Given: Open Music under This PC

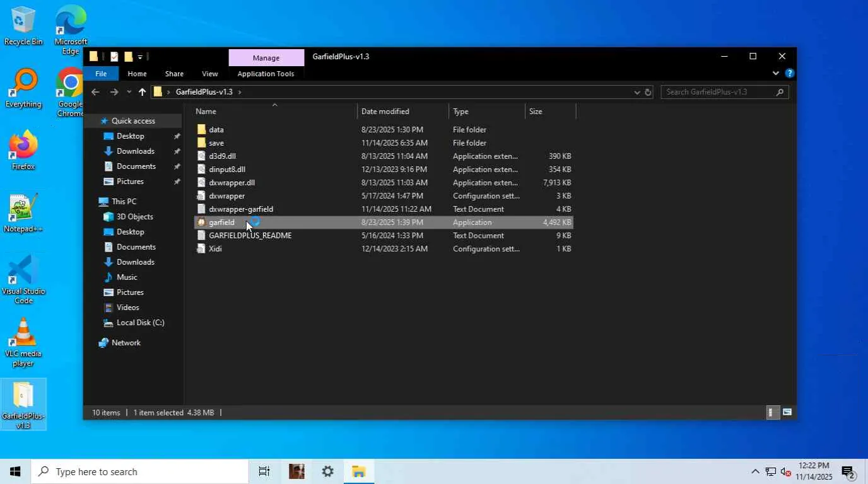Looking at the screenshot, I should point(127,277).
